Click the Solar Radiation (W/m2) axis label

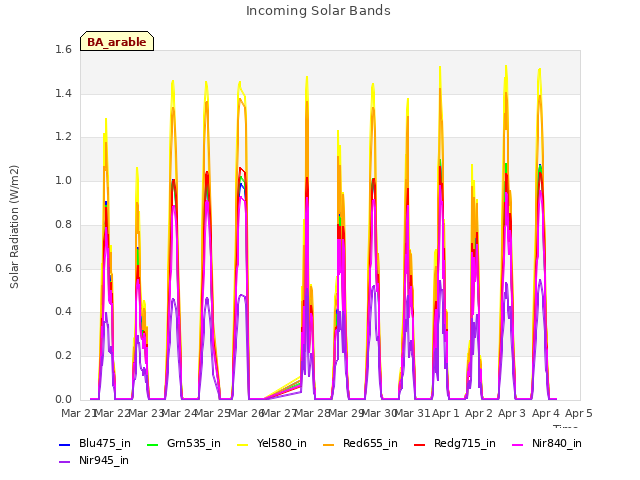click(14, 227)
